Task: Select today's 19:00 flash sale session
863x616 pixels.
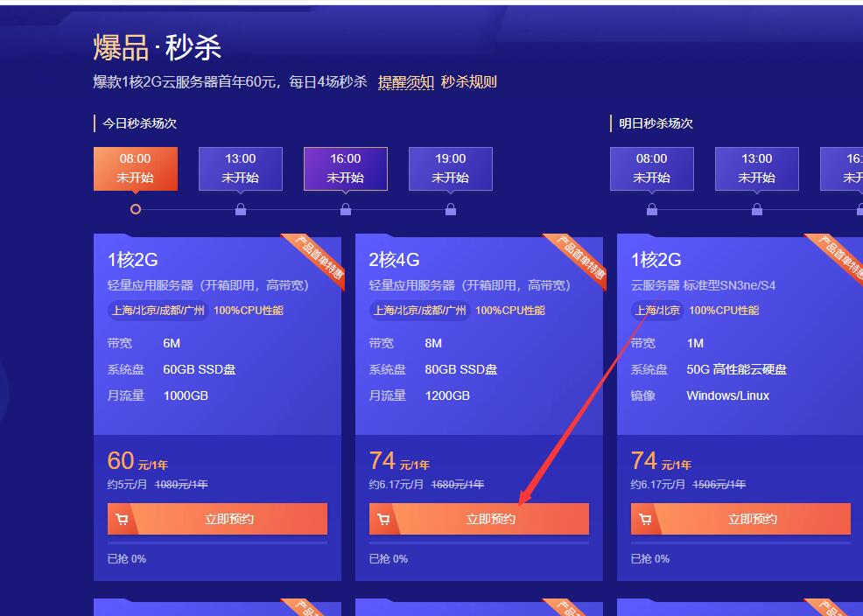Action: click(x=451, y=168)
